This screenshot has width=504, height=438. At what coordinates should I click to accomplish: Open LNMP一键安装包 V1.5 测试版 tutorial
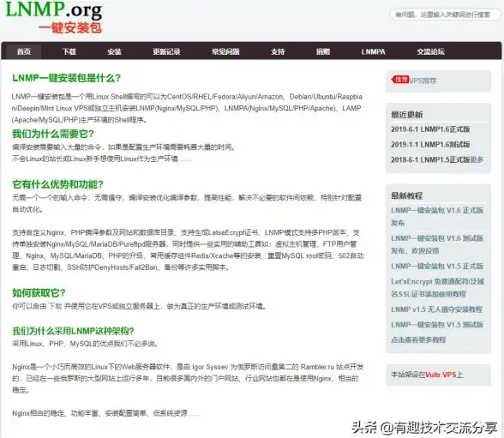(437, 325)
